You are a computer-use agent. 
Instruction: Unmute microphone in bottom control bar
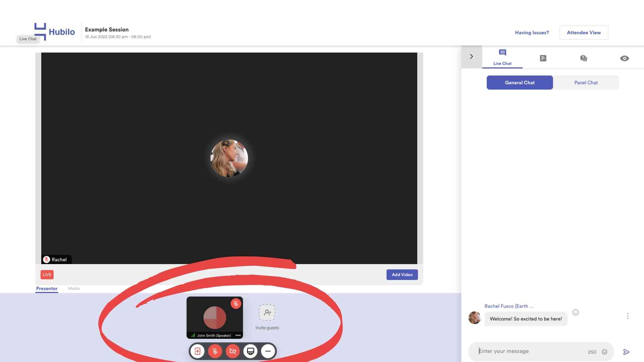[x=215, y=351]
